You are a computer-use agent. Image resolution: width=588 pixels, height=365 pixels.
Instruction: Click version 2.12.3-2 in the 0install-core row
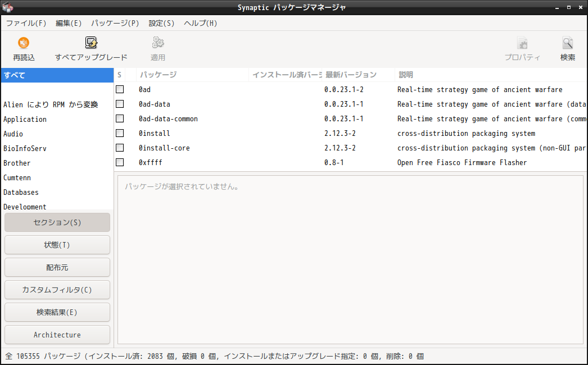pos(340,148)
